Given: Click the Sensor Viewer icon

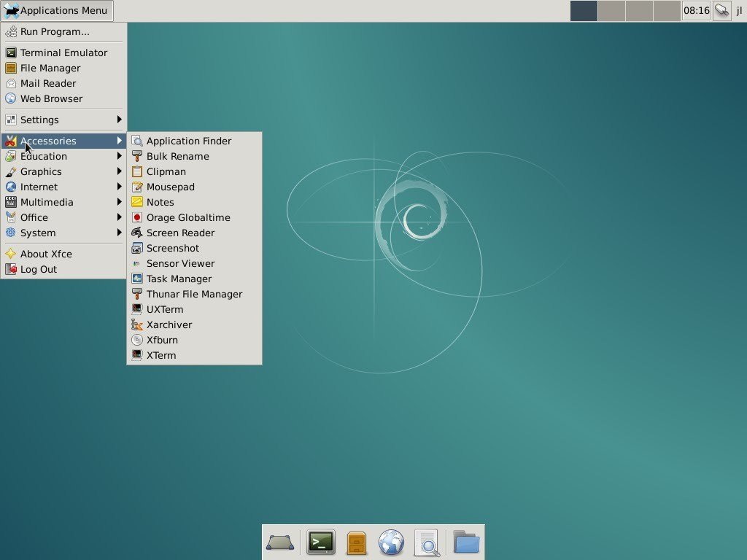Looking at the screenshot, I should click(x=136, y=263).
